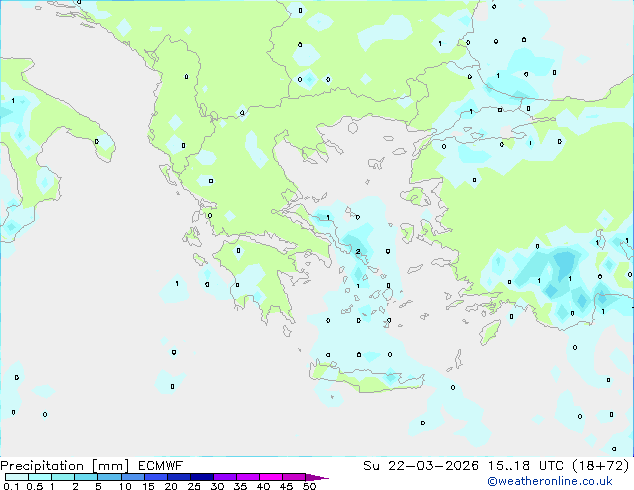The width and height of the screenshot is (634, 490).
Task: Click the "0.1" legend scale label
Action: (11, 486)
